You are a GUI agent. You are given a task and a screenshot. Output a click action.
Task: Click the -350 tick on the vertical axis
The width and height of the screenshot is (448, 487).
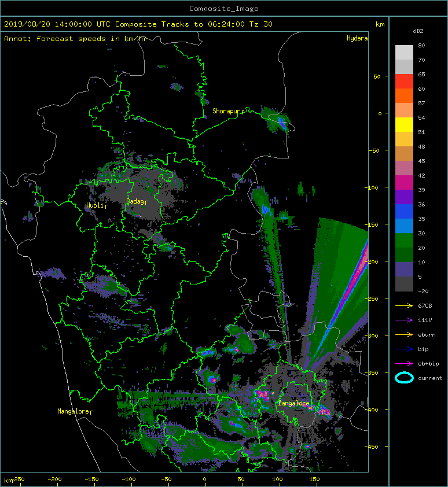373,372
